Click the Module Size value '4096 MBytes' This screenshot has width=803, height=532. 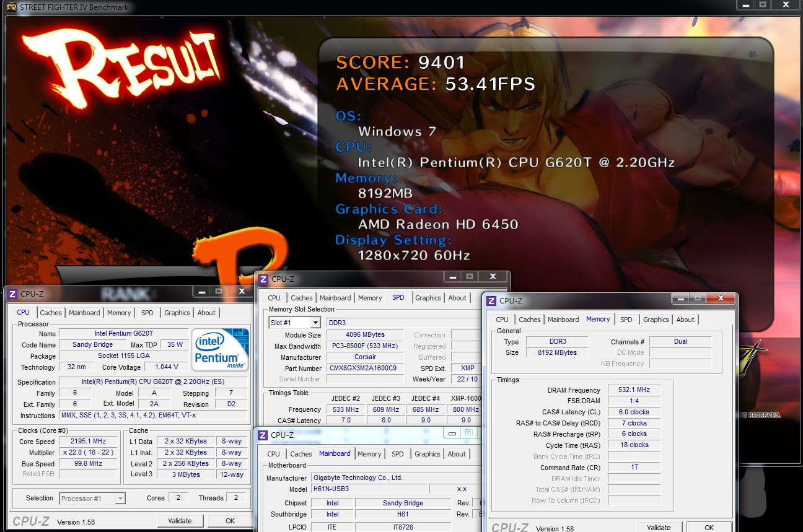coord(365,335)
